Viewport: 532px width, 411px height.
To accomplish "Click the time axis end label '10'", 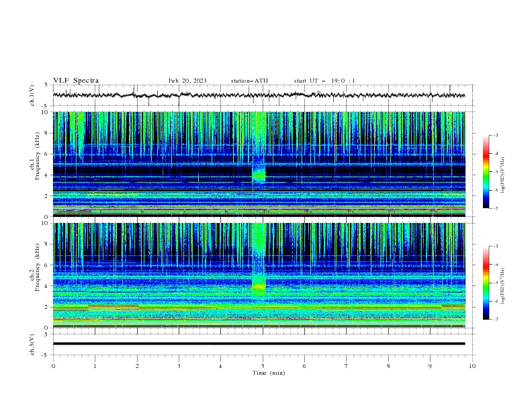I will [x=472, y=366].
